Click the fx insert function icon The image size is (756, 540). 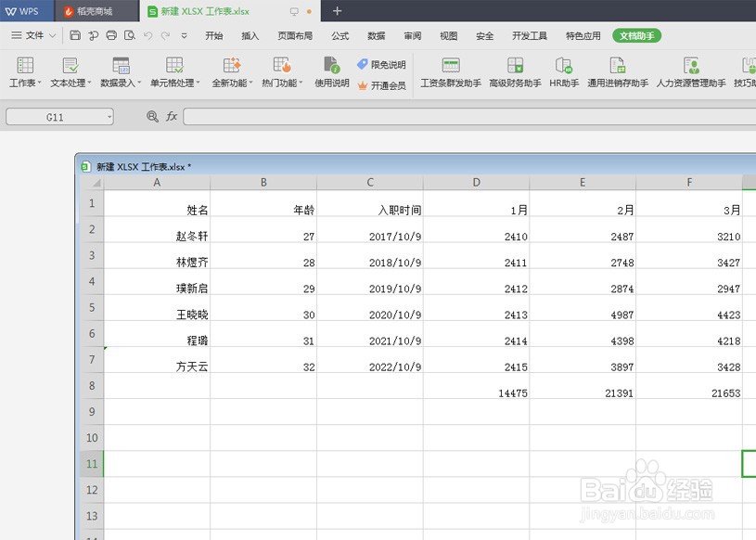[x=172, y=116]
